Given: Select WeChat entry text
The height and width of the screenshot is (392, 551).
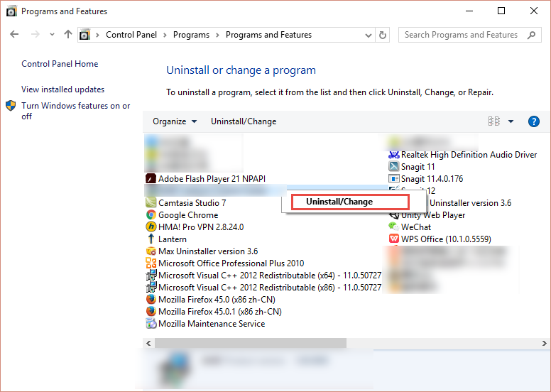Looking at the screenshot, I should tap(416, 227).
